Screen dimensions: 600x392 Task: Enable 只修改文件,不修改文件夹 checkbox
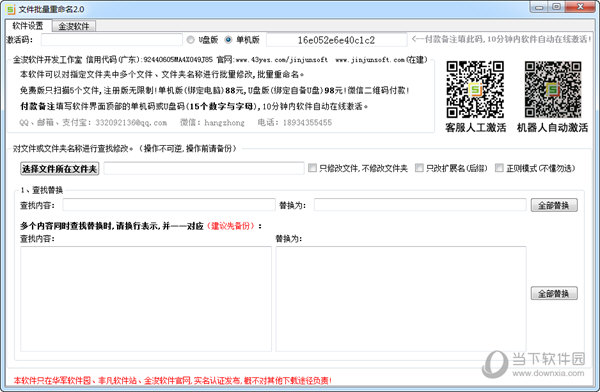pyautogui.click(x=312, y=168)
